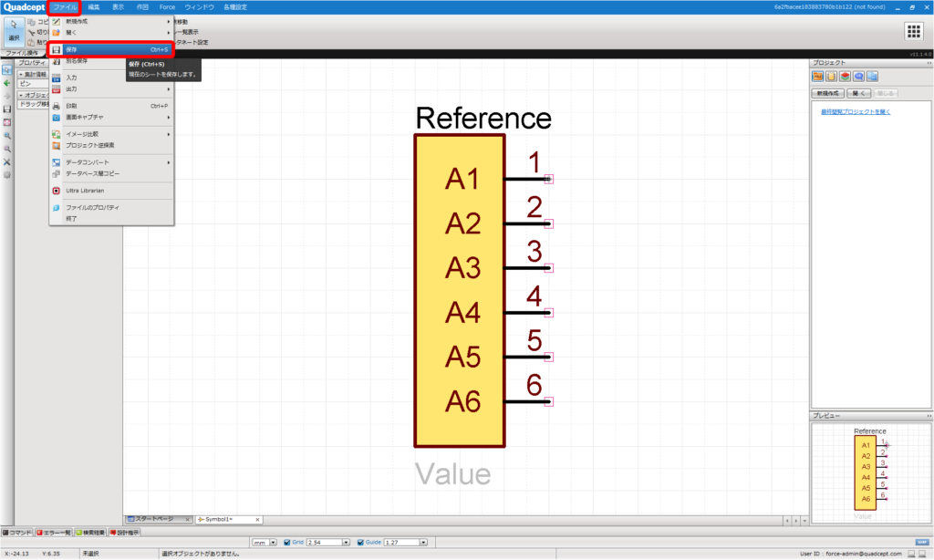This screenshot has height=560, width=934.
Task: Select the component IC icon in Project panel
Action: 831,77
